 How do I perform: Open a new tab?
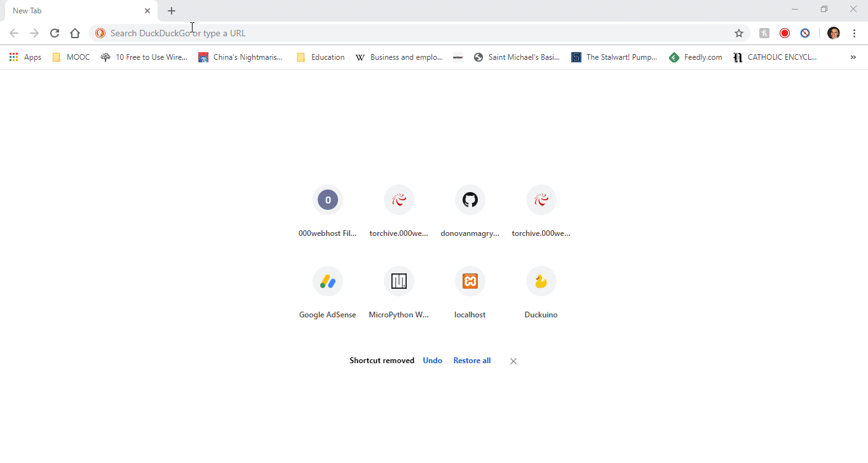(171, 10)
